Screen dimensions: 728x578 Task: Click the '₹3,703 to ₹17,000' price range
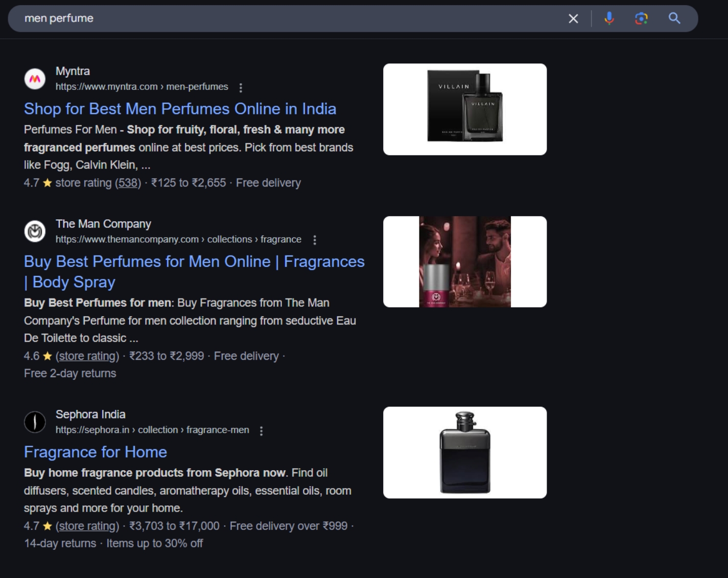tap(174, 526)
